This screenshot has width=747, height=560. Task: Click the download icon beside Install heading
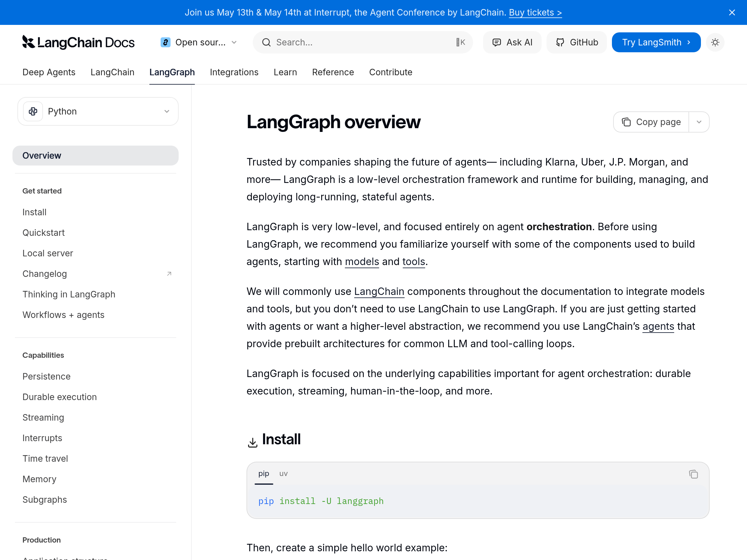(x=252, y=442)
